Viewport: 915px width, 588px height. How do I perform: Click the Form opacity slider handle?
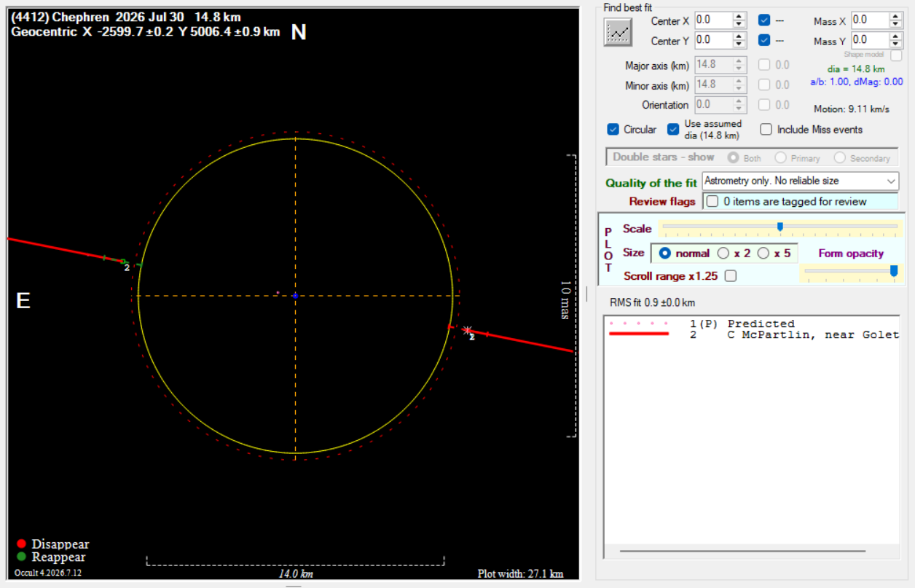click(894, 271)
